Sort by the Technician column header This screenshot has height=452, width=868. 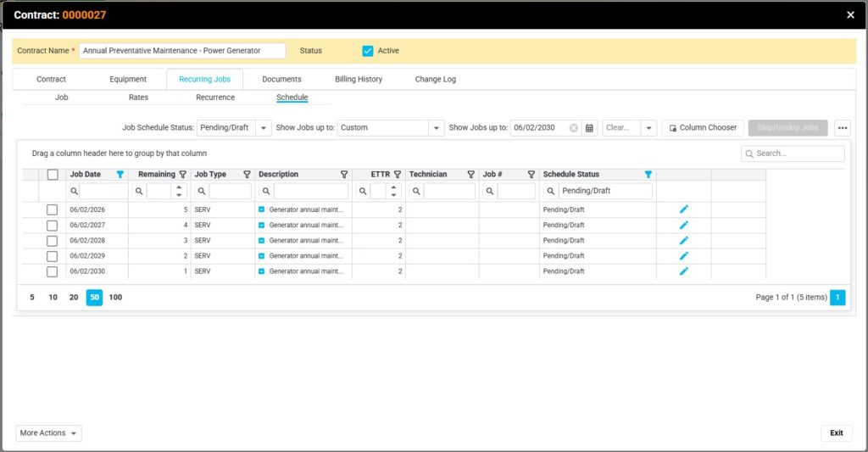tap(428, 175)
